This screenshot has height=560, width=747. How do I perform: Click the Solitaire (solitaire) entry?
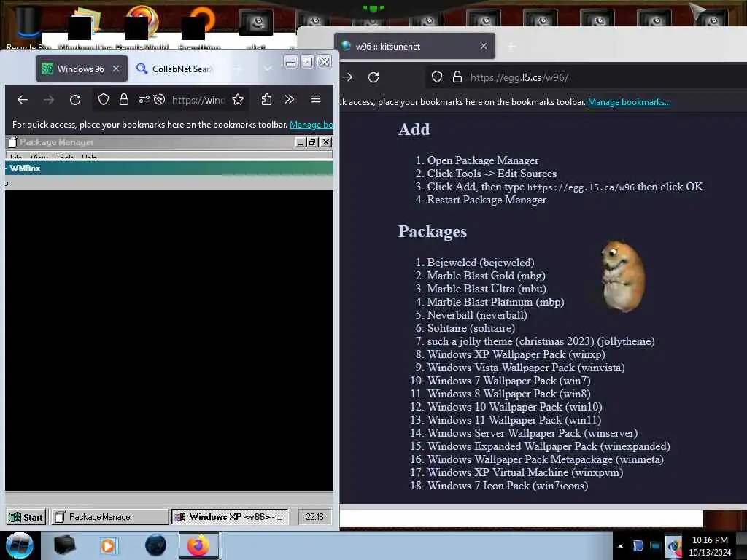471,328
